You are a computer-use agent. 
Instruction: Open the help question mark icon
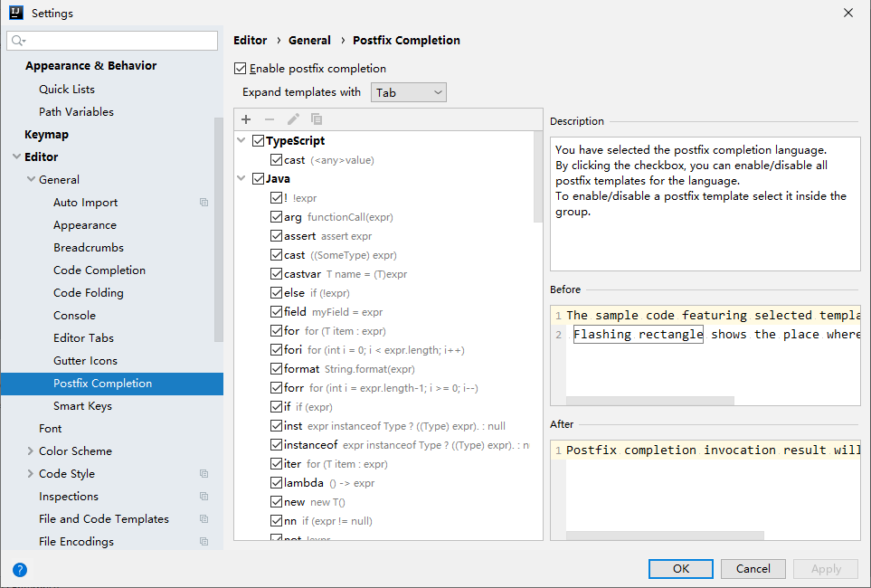19,570
